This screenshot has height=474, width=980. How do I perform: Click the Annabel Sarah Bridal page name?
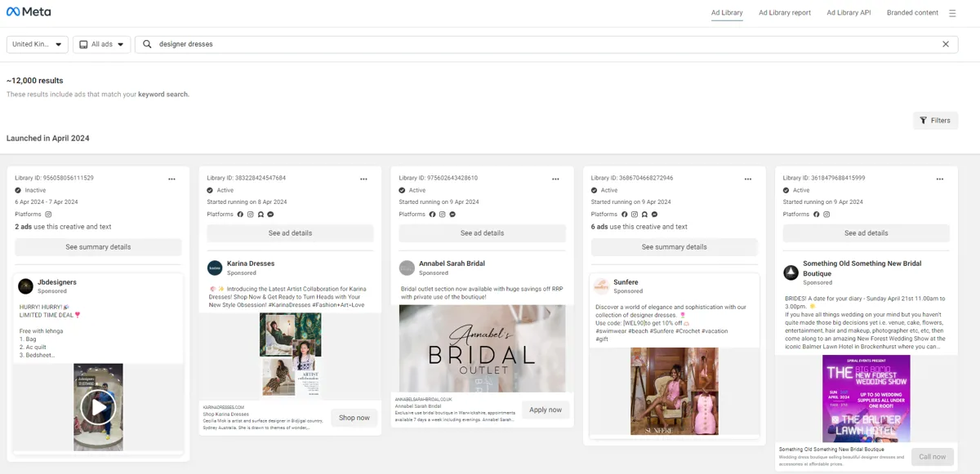click(x=452, y=264)
